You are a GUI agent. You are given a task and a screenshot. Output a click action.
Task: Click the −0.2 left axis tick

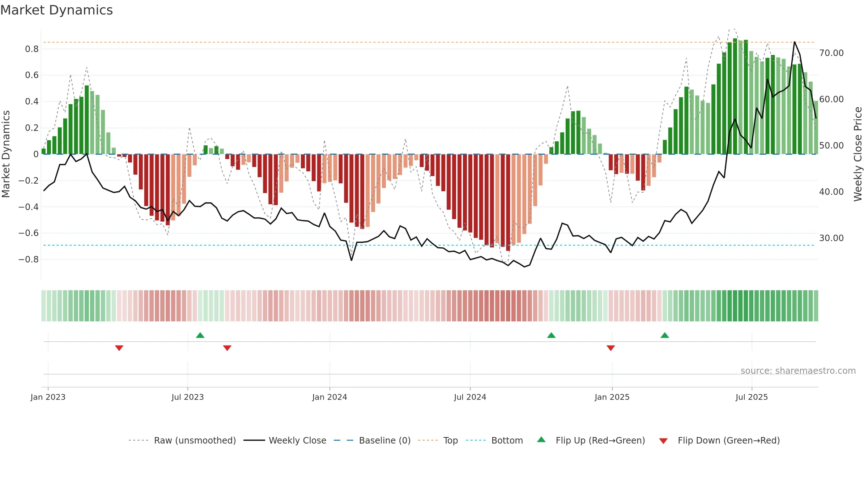pyautogui.click(x=29, y=180)
